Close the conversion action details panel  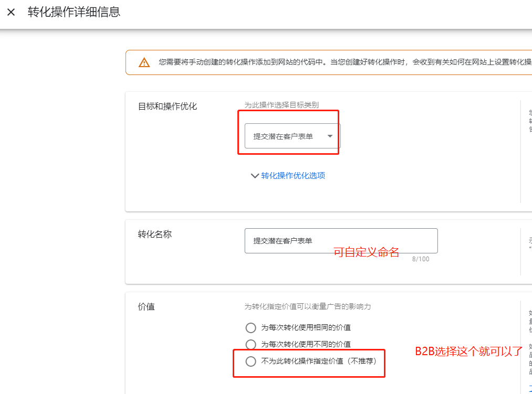(11, 12)
